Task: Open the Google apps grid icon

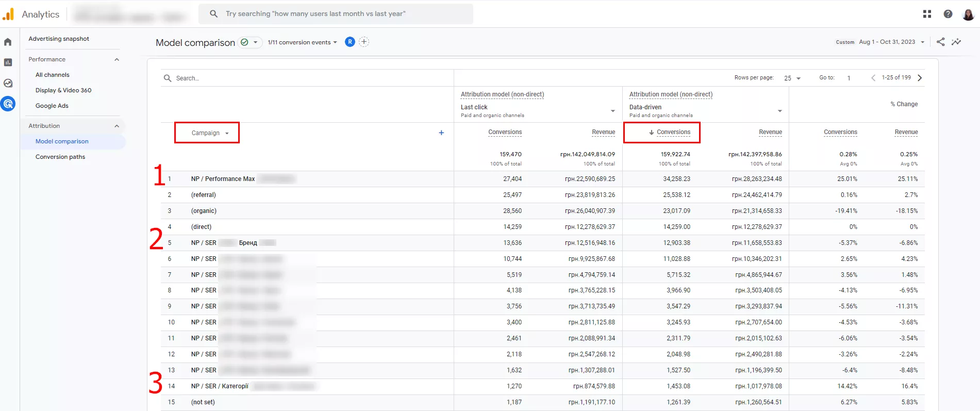Action: click(927, 14)
